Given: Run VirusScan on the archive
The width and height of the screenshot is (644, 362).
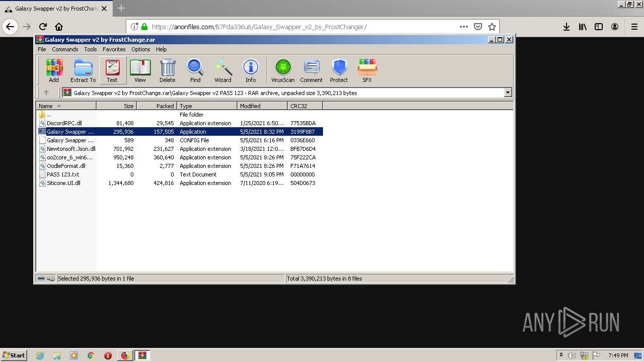Looking at the screenshot, I should pos(283,70).
